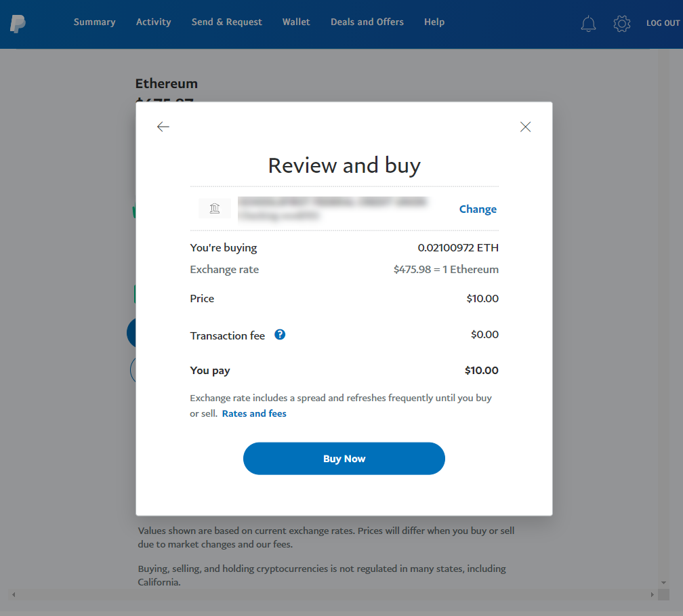Open the settings gear icon
The width and height of the screenshot is (683, 616).
coord(621,24)
